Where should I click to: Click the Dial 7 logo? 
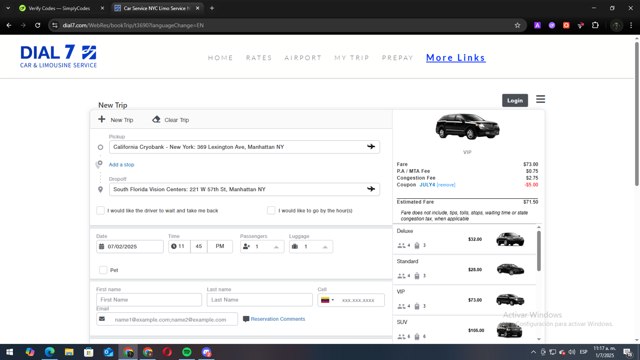(x=58, y=56)
